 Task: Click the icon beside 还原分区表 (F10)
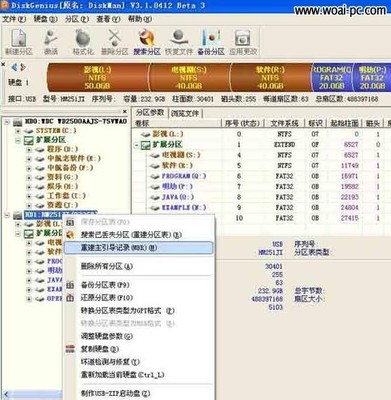pyautogui.click(x=70, y=298)
